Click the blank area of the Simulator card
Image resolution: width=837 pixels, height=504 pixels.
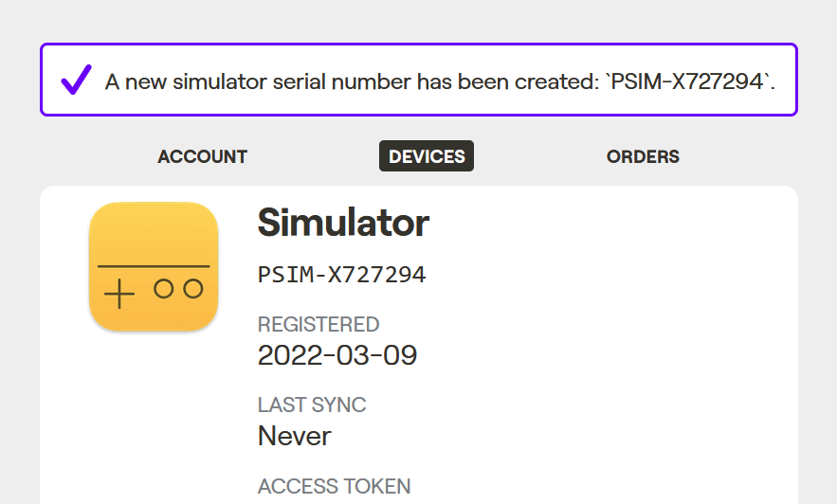tap(614, 347)
